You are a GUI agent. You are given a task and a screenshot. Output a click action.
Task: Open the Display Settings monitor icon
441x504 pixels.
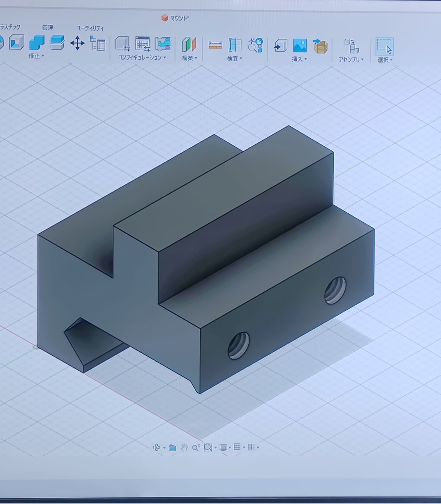pyautogui.click(x=223, y=448)
